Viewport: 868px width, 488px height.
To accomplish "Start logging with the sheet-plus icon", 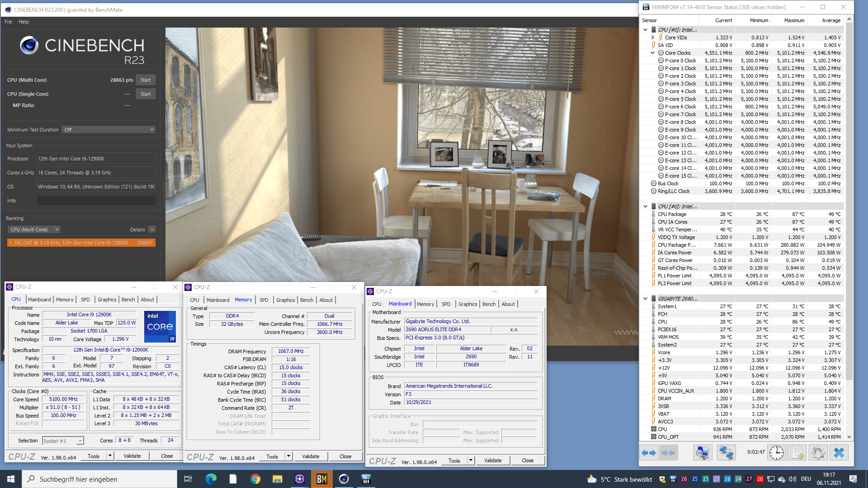I will tap(798, 453).
